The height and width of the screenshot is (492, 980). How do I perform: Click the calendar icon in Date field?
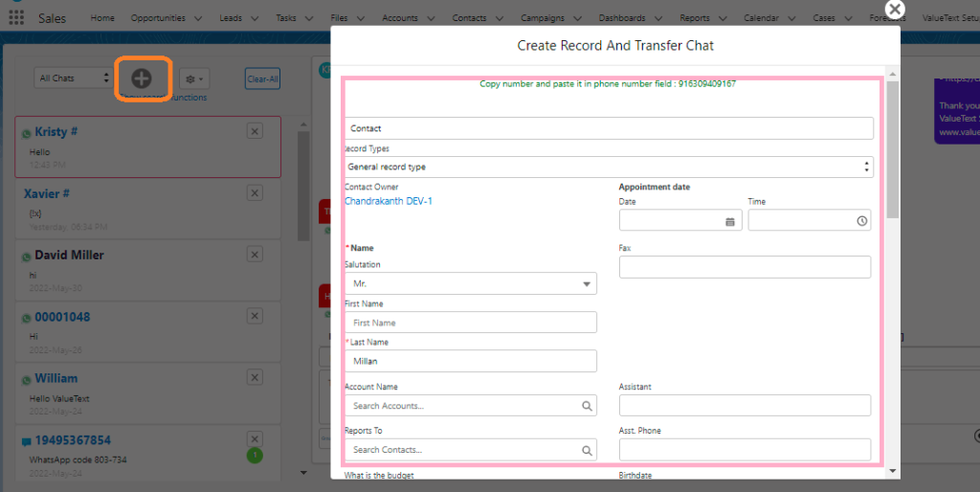click(730, 221)
